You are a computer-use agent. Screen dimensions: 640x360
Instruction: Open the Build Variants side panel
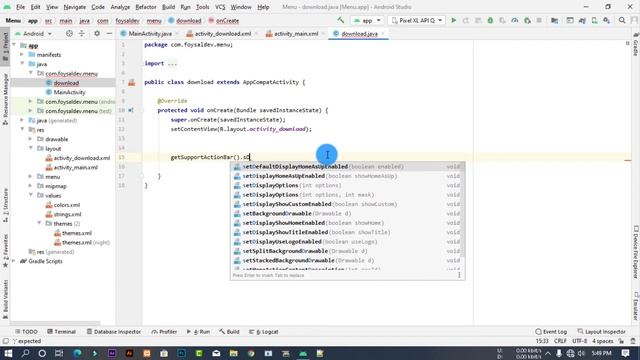[x=5, y=299]
